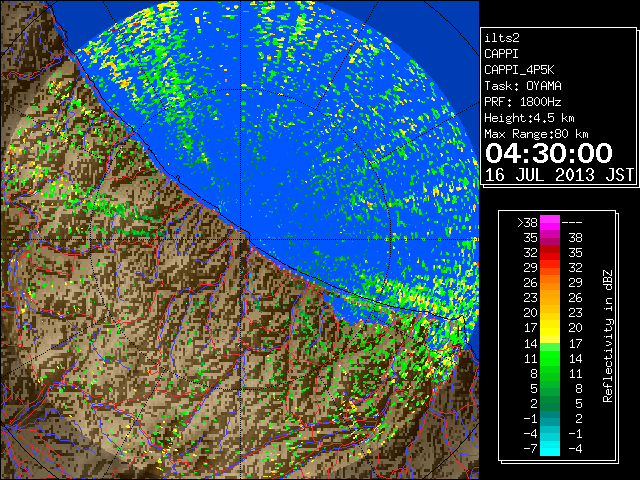Click the 'Max Range:80 km' line
The height and width of the screenshot is (480, 640).
coord(536,134)
